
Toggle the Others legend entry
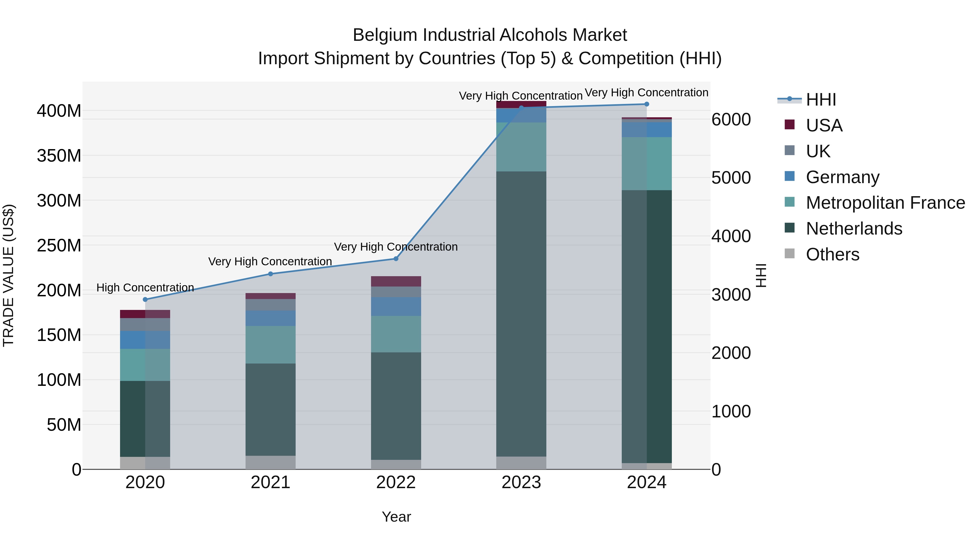pos(822,254)
